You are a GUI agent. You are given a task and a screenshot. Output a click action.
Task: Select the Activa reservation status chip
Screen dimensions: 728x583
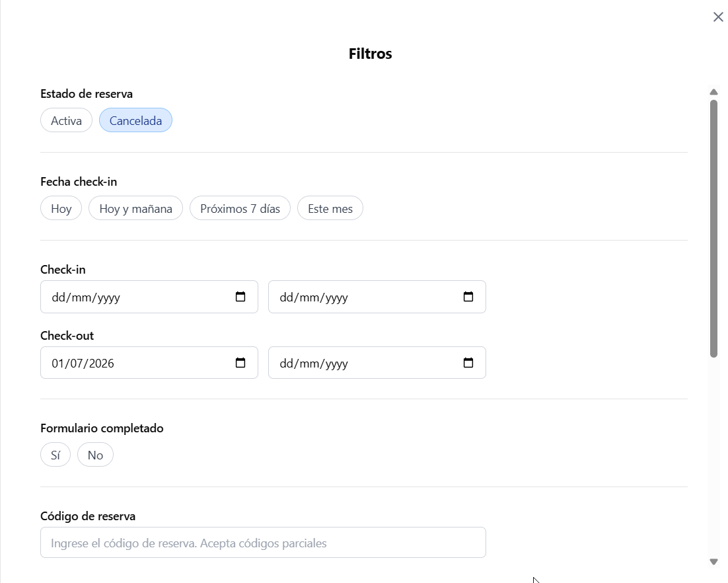(x=67, y=120)
